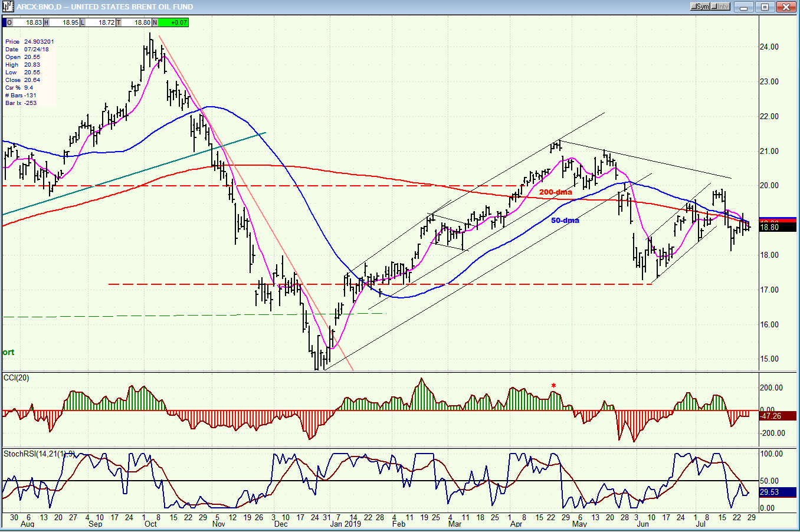
Task: Toggle the Intv link checkbox
Action: 720,6
